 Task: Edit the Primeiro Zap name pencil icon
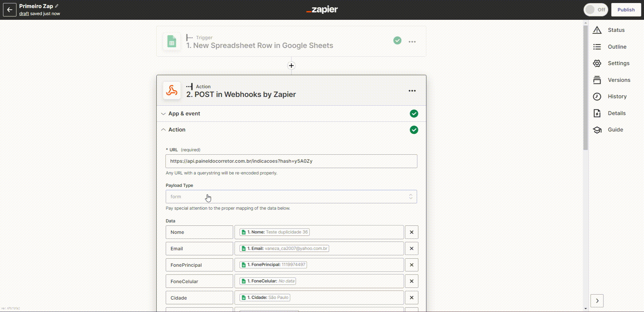point(57,6)
